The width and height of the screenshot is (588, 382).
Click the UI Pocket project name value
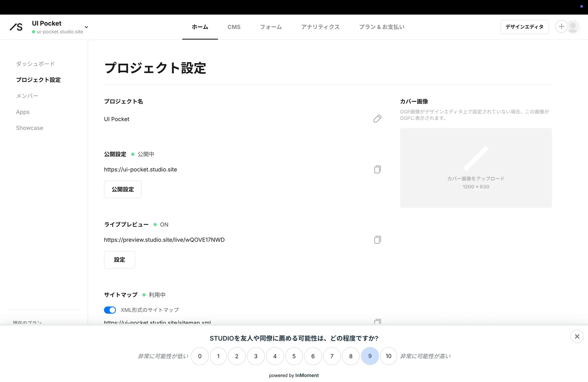(117, 119)
